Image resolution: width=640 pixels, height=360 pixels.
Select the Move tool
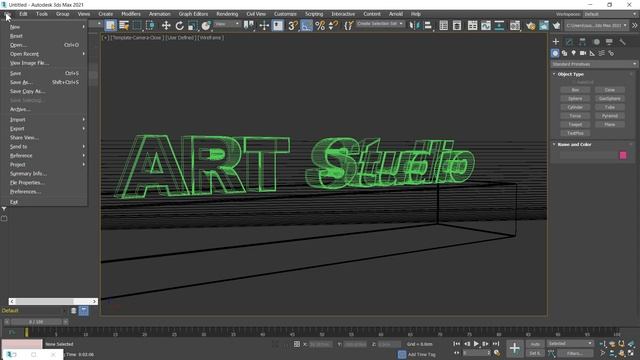pos(166,26)
